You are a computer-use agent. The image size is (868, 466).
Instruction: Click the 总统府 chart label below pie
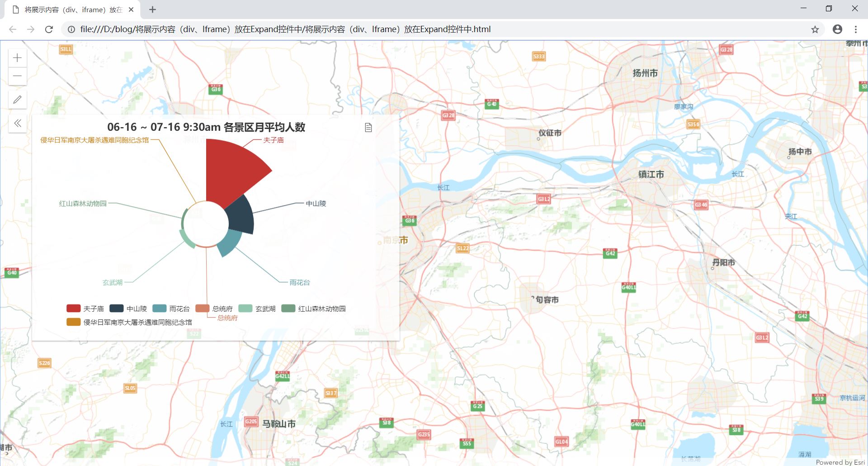pyautogui.click(x=227, y=318)
